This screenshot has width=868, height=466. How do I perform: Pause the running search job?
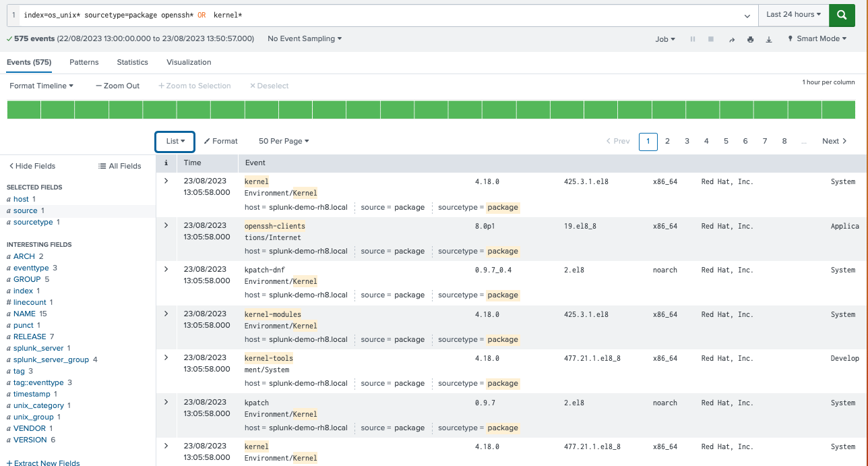click(x=693, y=39)
